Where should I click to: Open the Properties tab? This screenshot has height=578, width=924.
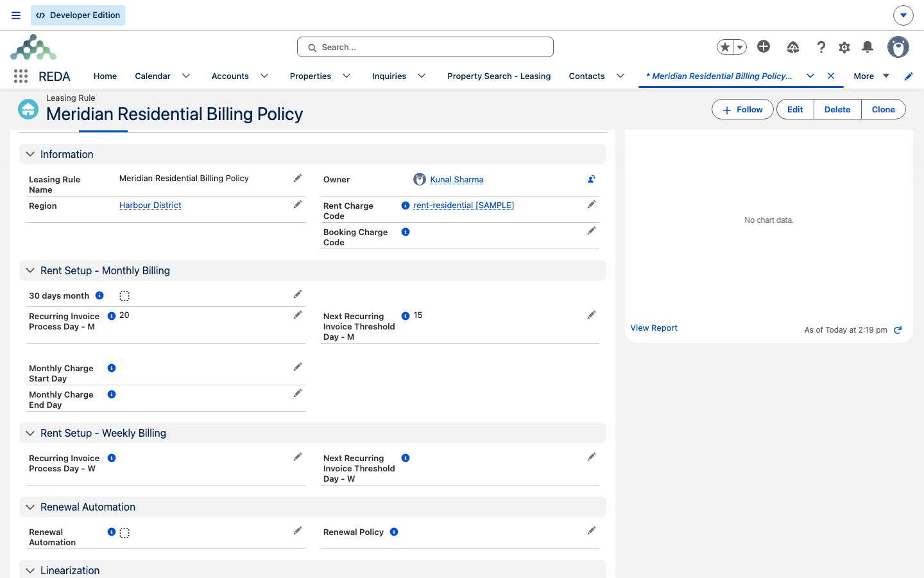(311, 76)
